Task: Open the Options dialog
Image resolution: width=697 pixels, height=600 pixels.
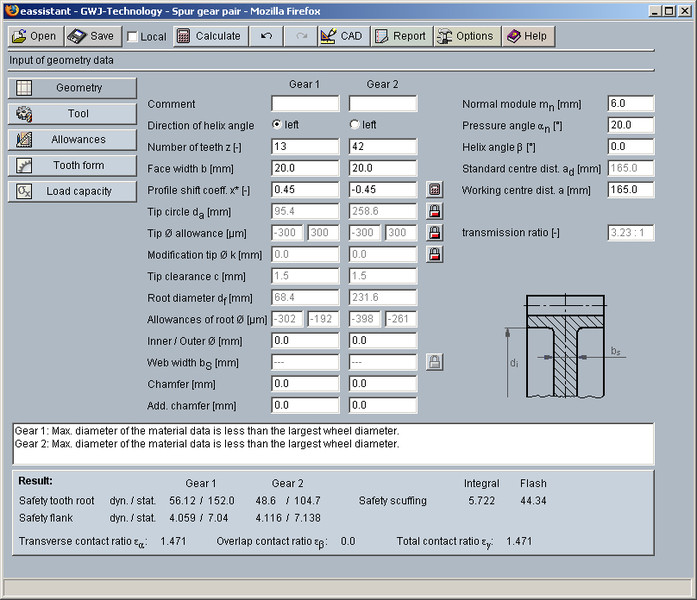Action: (x=466, y=36)
